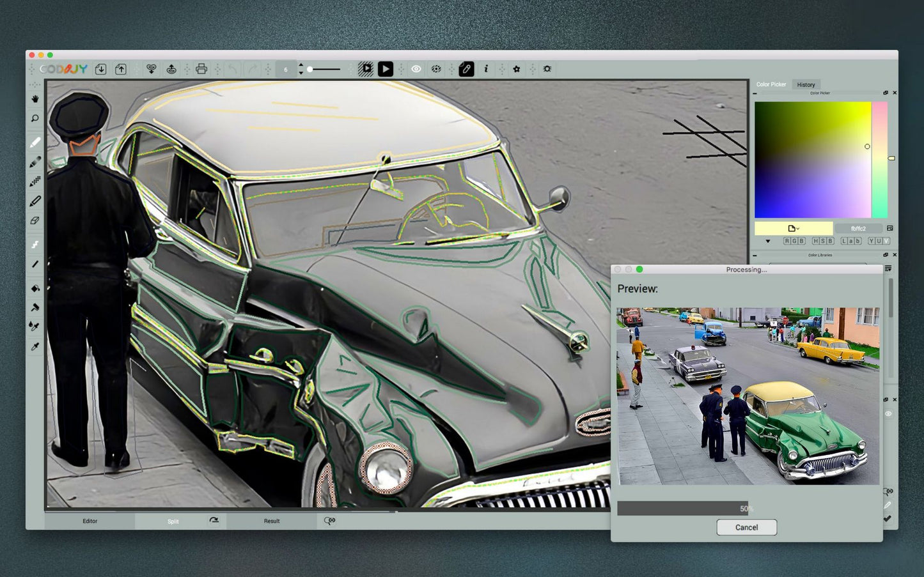Activate the Gradient brush tool
The height and width of the screenshot is (577, 924).
35,162
